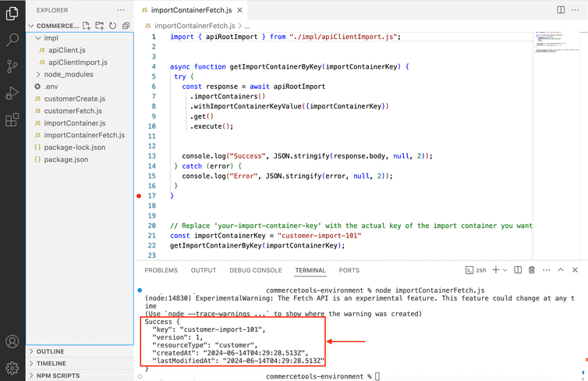Open the Manage gear icon
This screenshot has height=381, width=588.
(12, 368)
